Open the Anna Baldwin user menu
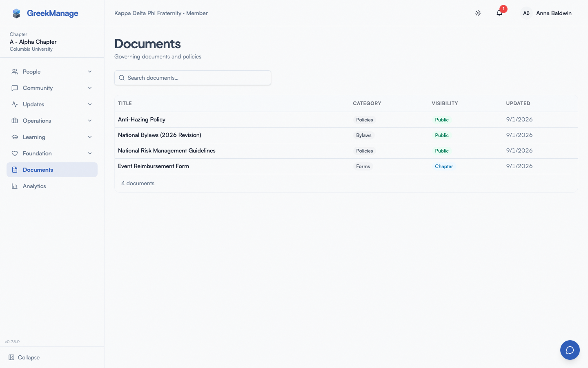Viewport: 588px width, 368px height. [x=546, y=13]
